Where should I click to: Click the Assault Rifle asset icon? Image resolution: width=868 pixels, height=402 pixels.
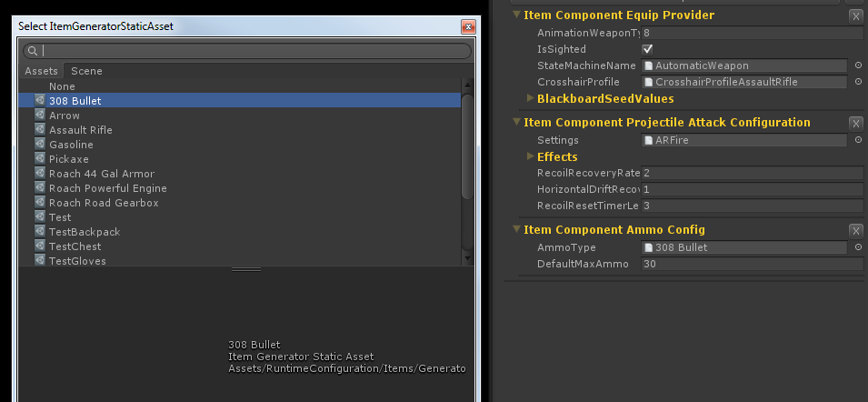(40, 130)
